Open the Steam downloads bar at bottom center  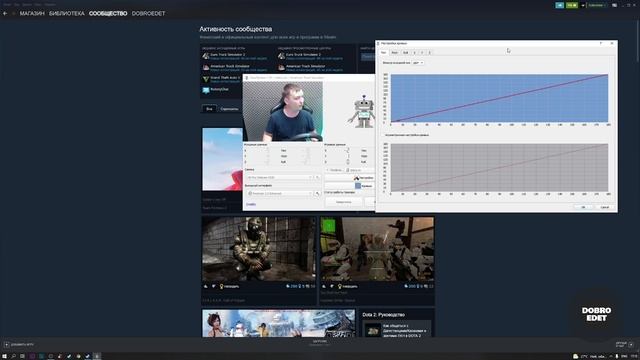[320, 342]
